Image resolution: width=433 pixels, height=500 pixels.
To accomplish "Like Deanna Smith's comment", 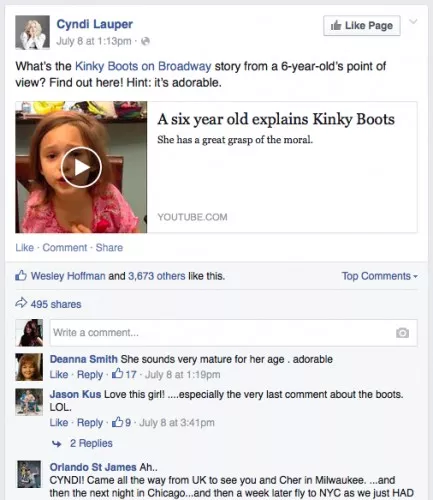I will (59, 374).
